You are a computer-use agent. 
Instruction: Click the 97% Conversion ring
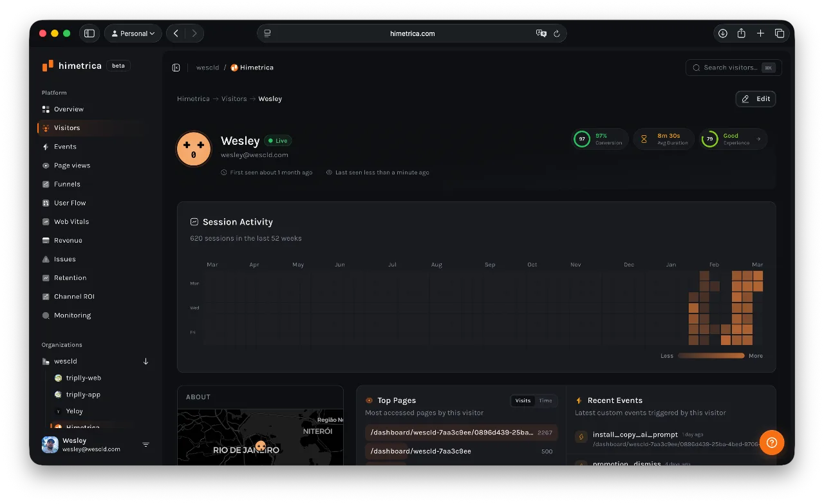(x=582, y=139)
